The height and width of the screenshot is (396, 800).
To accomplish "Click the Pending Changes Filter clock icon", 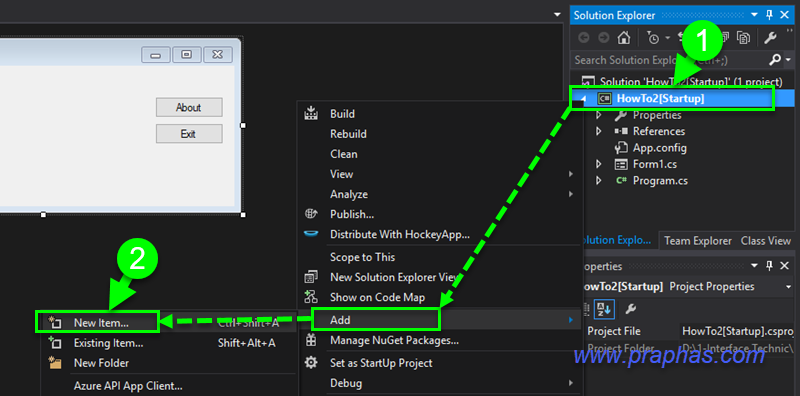I will click(653, 38).
